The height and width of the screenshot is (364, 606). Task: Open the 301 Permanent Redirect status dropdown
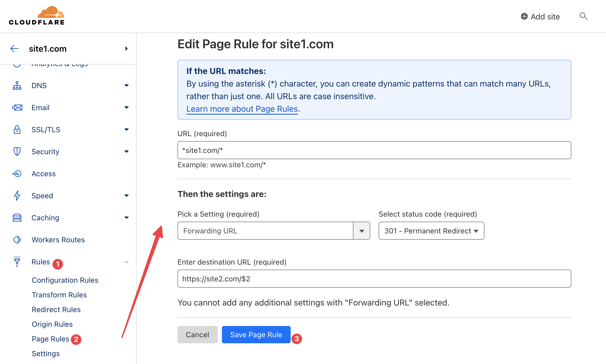click(x=431, y=231)
